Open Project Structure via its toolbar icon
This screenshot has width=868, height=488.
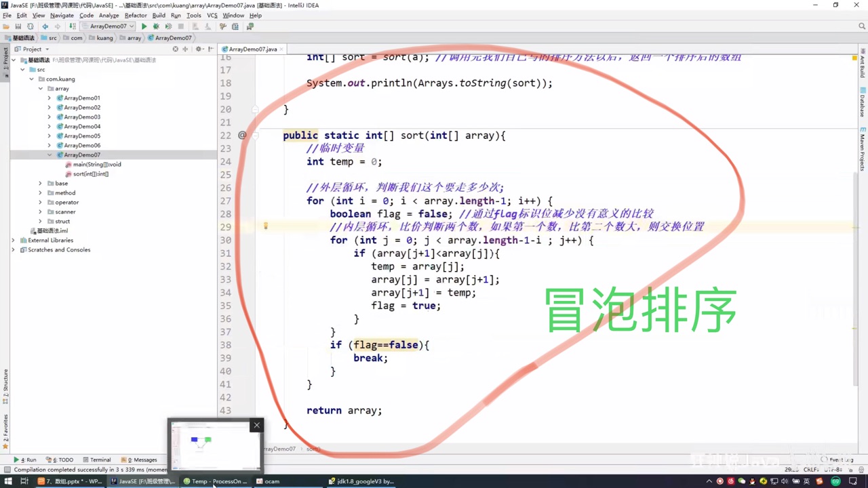(235, 26)
